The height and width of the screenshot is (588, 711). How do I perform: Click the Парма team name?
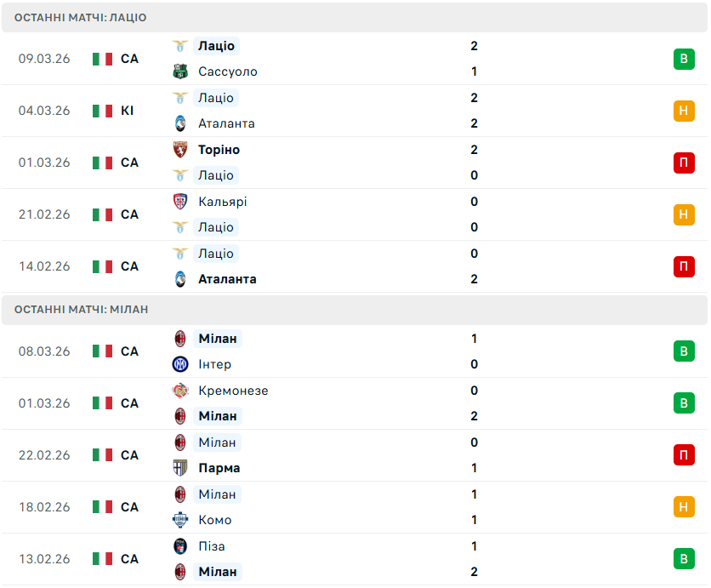click(x=219, y=468)
